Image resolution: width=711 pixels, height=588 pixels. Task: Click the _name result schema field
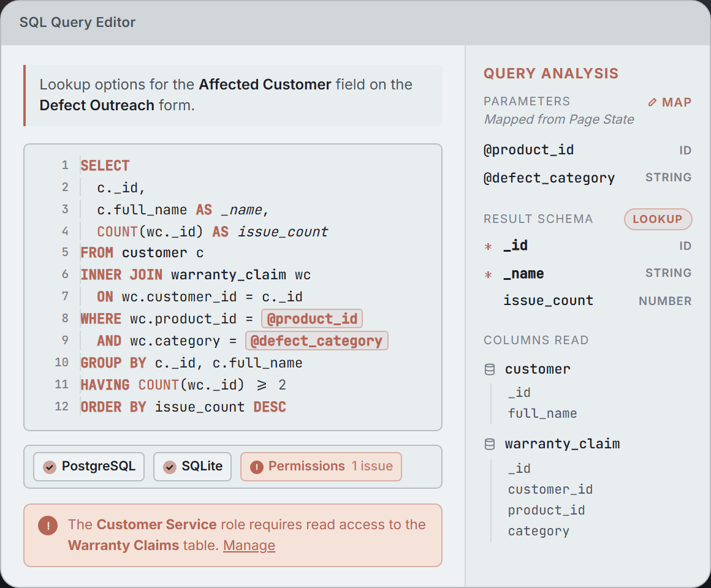tap(587, 274)
